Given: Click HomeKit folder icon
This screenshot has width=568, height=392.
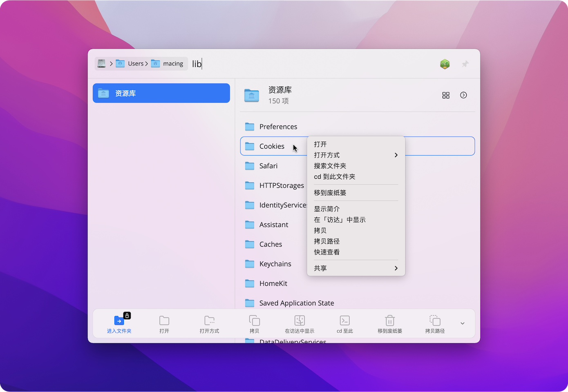Looking at the screenshot, I should tap(250, 283).
